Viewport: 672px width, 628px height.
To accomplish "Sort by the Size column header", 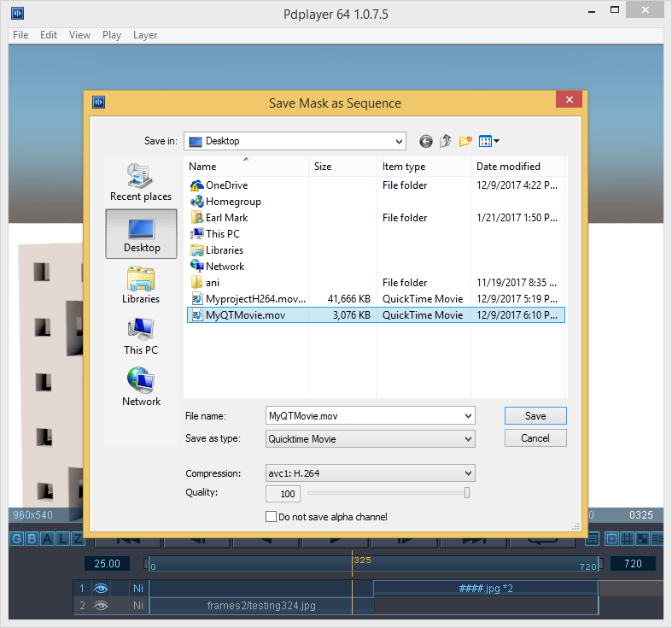I will 342,167.
